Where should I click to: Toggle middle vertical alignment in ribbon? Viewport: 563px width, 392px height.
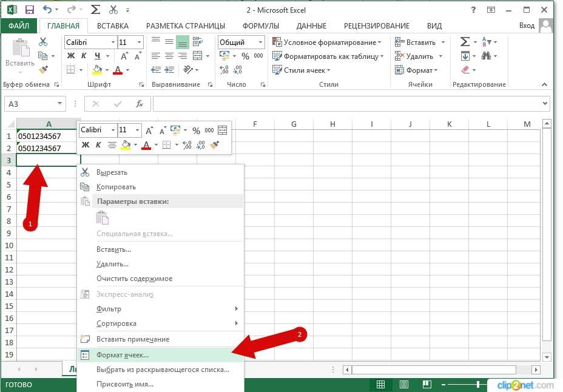click(x=169, y=42)
